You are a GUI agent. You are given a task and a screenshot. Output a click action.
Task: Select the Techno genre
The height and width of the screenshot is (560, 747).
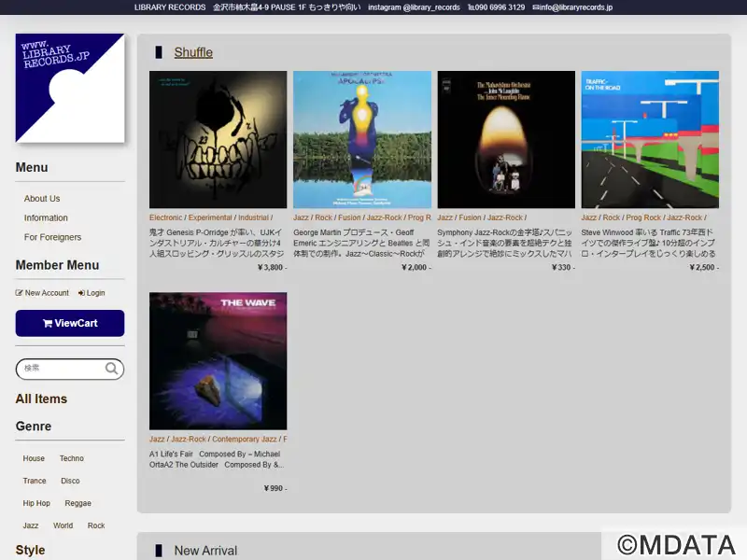click(x=72, y=458)
